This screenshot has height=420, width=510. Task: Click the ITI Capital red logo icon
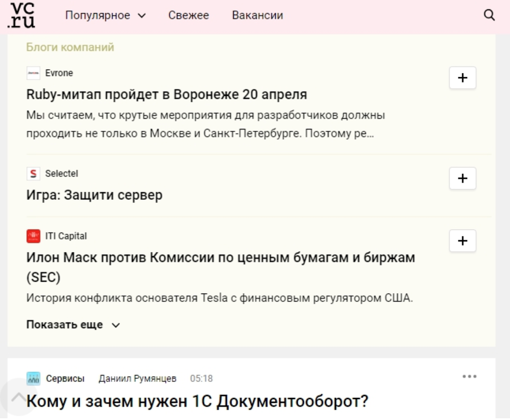pos(33,236)
